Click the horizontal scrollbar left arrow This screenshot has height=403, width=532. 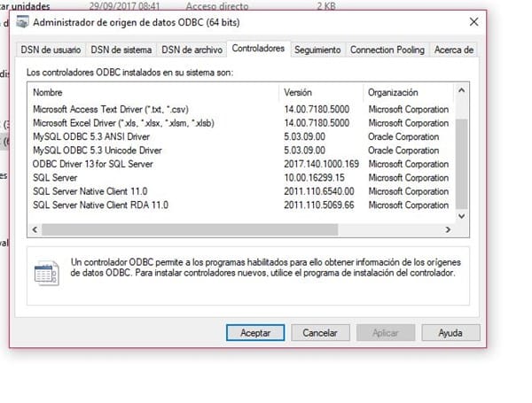[x=35, y=229]
